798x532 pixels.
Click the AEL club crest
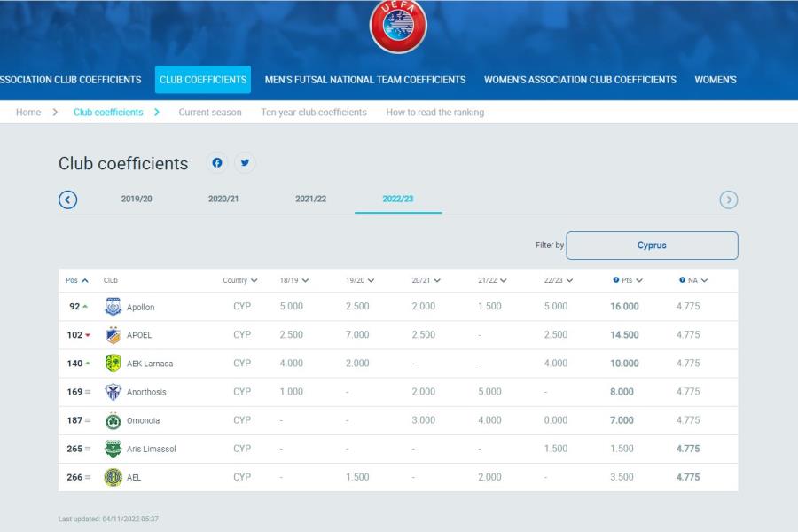pyautogui.click(x=113, y=477)
